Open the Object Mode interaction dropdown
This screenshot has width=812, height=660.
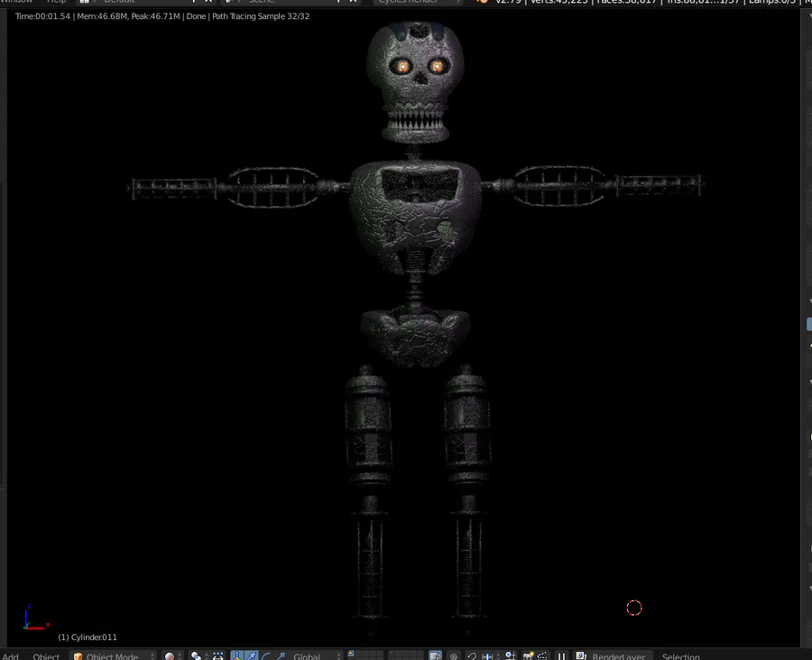coord(114,655)
